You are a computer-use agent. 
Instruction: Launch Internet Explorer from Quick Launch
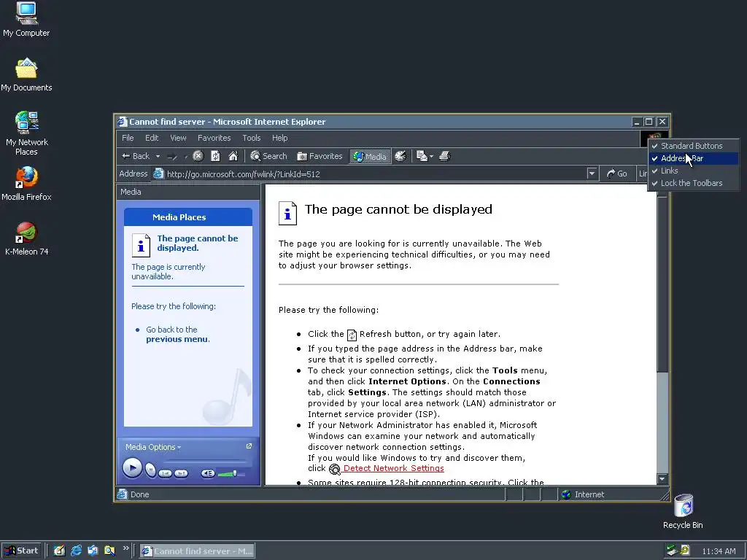click(x=76, y=551)
